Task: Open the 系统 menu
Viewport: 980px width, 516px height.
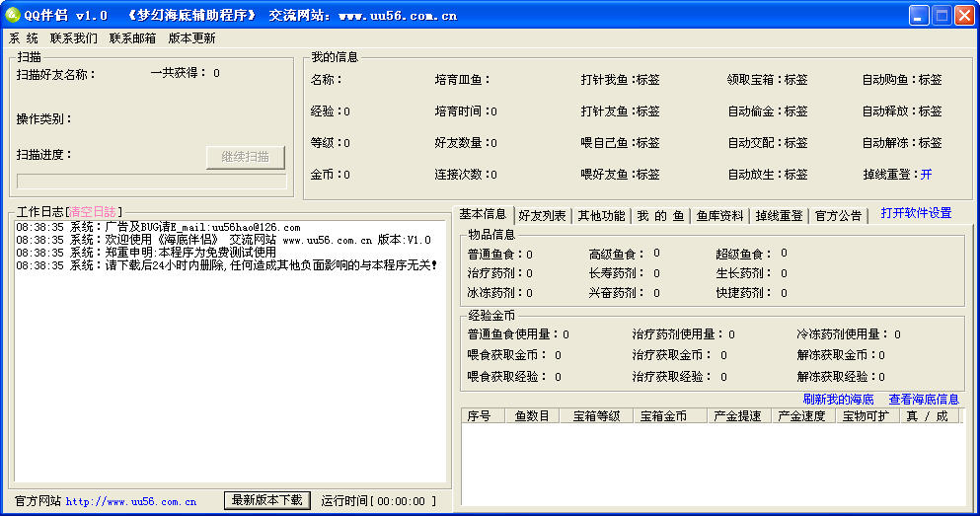Action: (23, 38)
